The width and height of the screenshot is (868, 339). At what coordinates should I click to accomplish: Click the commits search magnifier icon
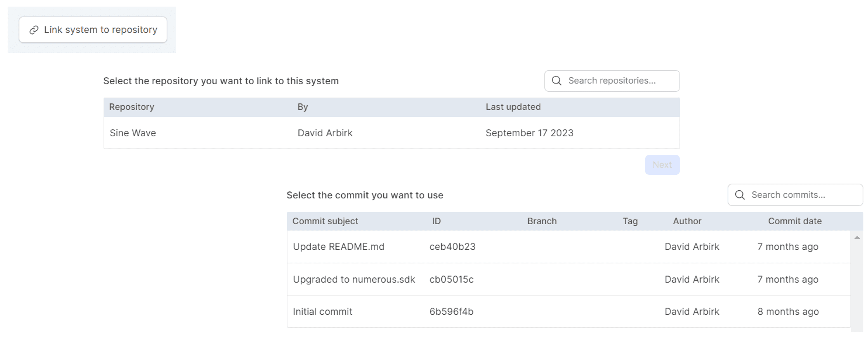pos(740,195)
